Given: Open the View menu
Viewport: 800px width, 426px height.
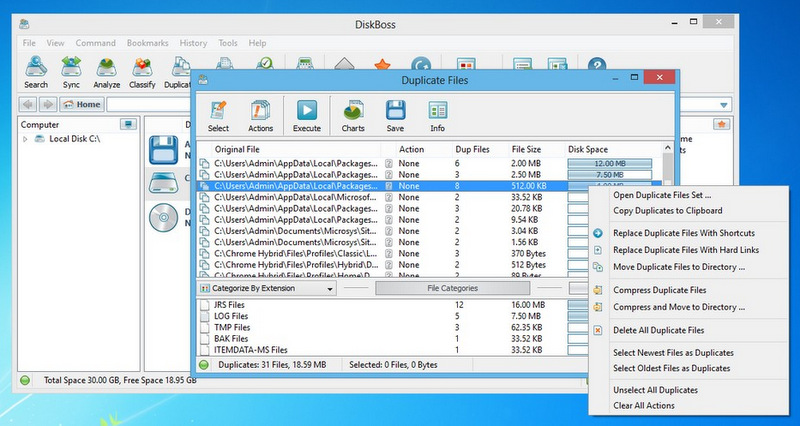Looking at the screenshot, I should click(x=55, y=43).
